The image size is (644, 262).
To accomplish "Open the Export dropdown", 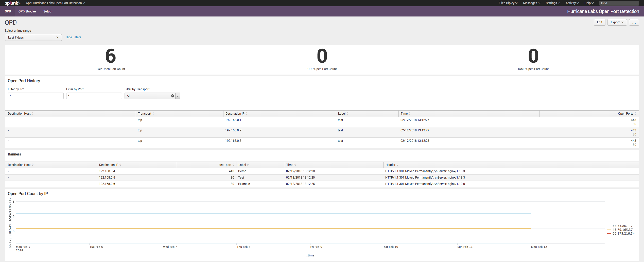I will point(617,22).
